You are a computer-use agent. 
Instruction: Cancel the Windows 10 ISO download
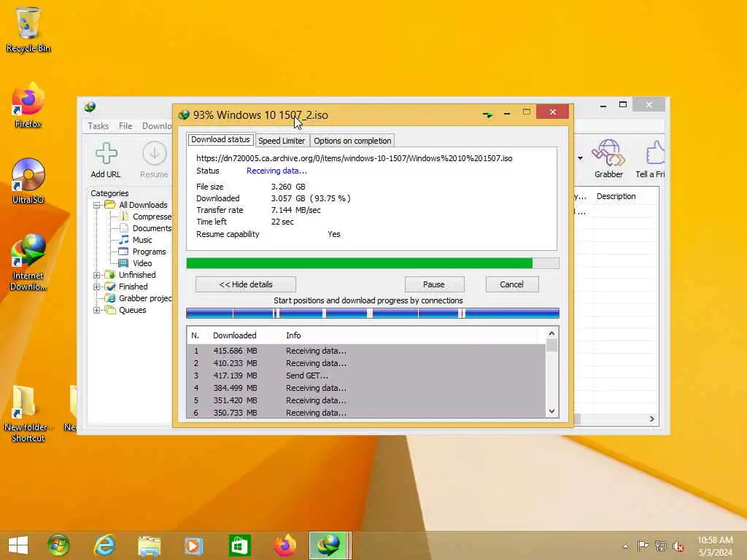pyautogui.click(x=511, y=284)
